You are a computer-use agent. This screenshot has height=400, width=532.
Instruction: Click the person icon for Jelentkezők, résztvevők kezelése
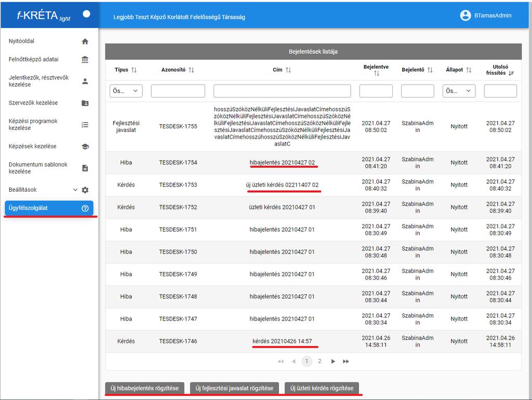pyautogui.click(x=85, y=81)
